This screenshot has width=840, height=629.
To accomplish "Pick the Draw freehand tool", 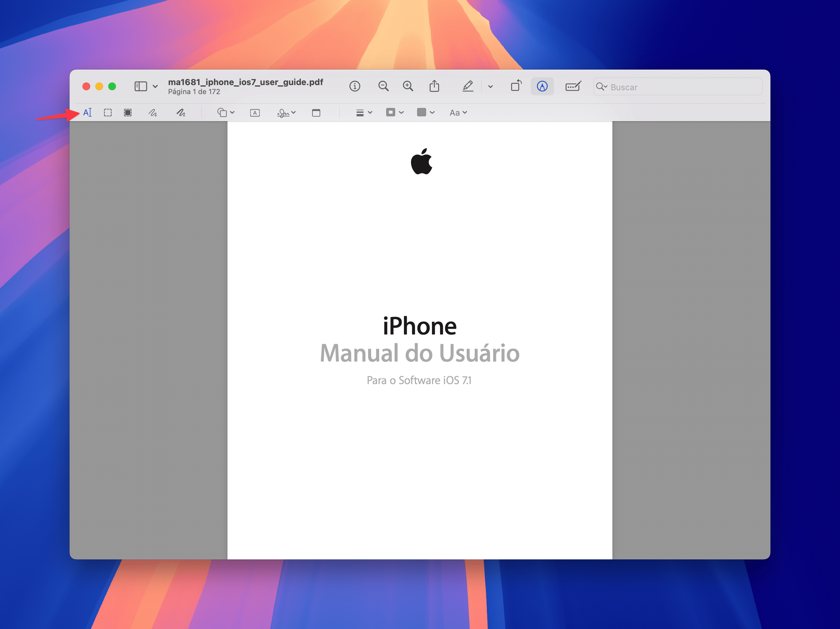I will (x=181, y=112).
